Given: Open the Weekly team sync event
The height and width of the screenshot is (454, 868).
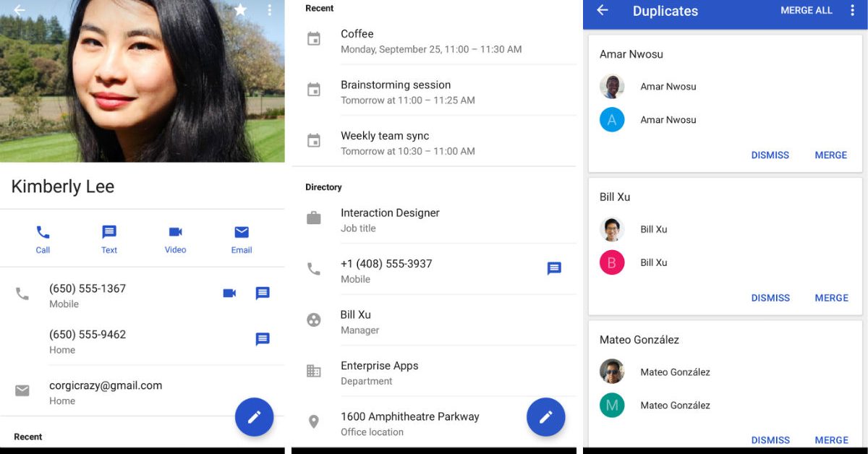Looking at the screenshot, I should coord(385,142).
